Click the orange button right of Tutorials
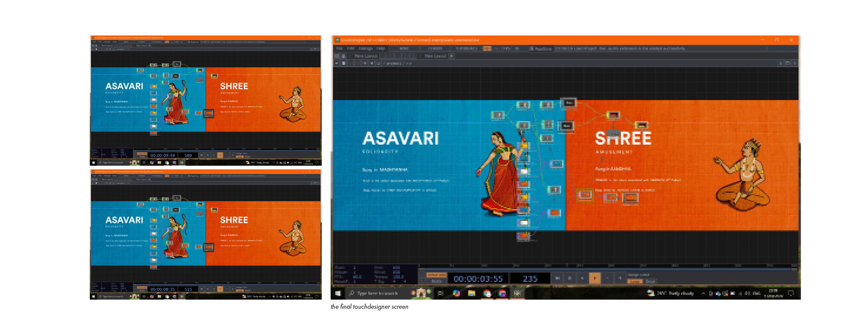Viewport: 868px width, 335px height. (487, 48)
